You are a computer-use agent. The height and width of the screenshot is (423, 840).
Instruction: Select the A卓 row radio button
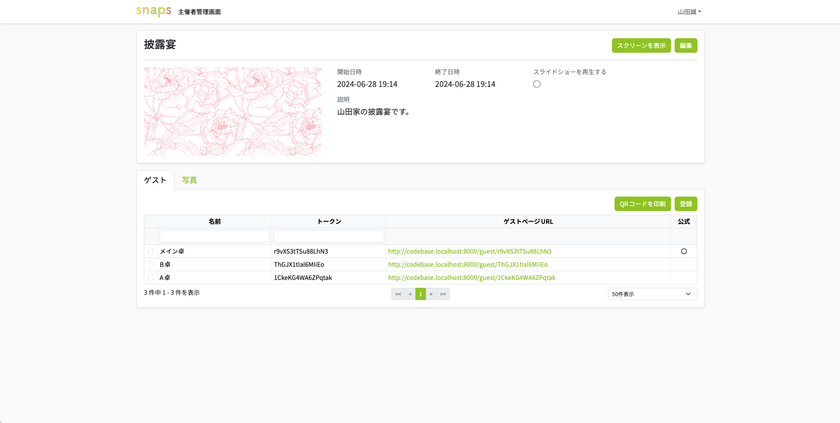click(151, 277)
